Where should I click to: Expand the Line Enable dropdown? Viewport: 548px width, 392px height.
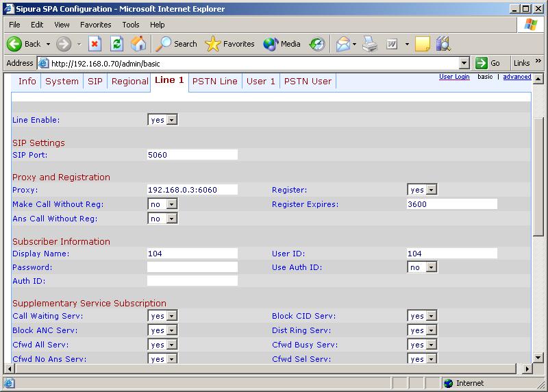point(163,120)
